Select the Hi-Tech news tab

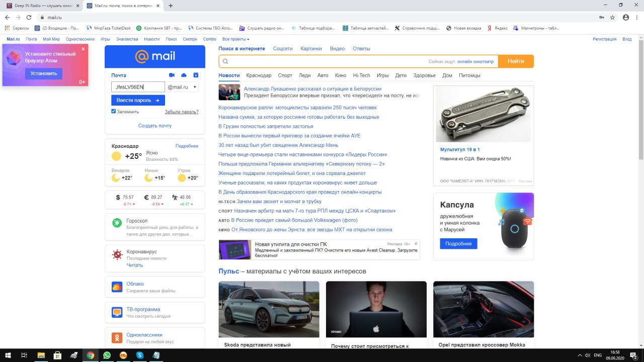coord(361,75)
